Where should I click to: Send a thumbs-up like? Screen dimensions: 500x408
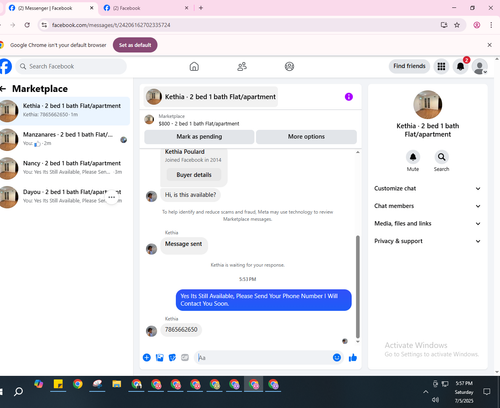[x=353, y=358]
